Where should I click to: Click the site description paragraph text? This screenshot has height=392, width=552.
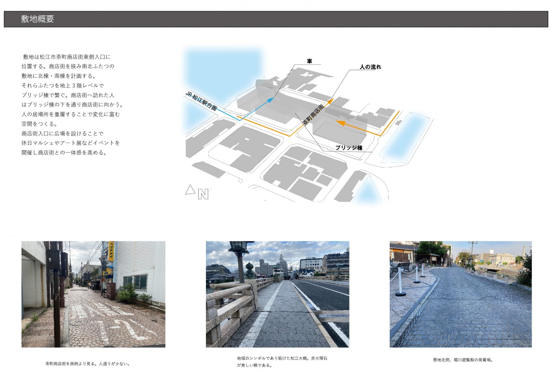(71, 104)
